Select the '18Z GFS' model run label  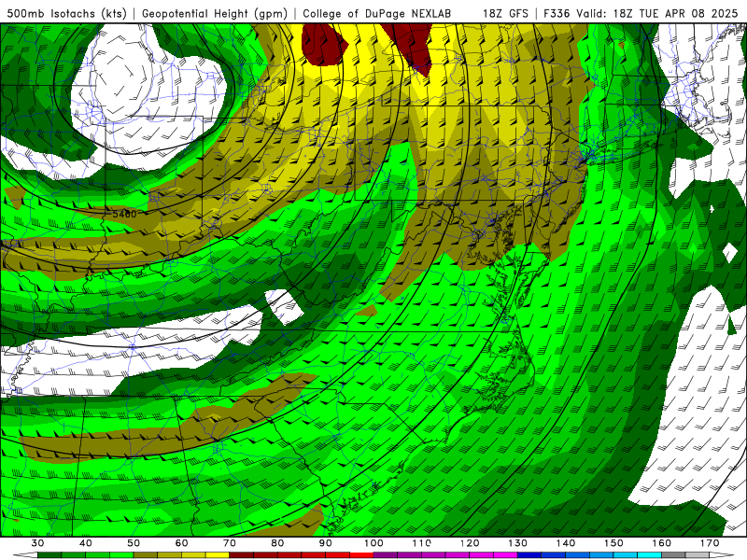(505, 13)
